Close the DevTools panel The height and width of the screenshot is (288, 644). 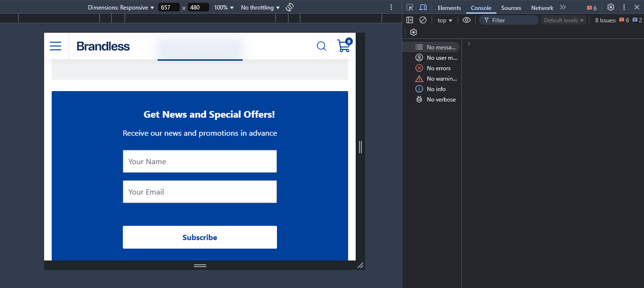point(637,7)
